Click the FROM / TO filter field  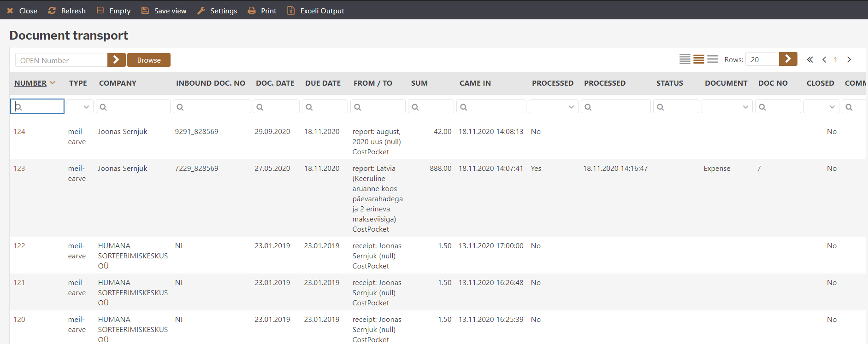click(378, 107)
